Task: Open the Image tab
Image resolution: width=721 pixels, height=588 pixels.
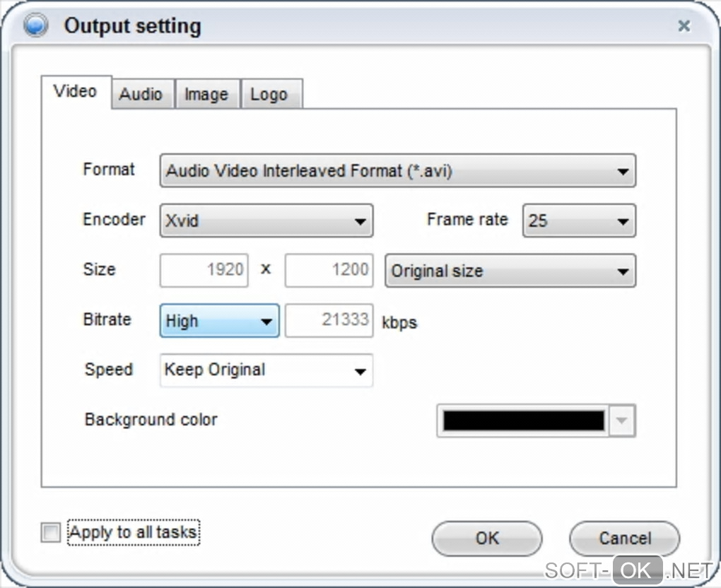Action: (x=206, y=94)
